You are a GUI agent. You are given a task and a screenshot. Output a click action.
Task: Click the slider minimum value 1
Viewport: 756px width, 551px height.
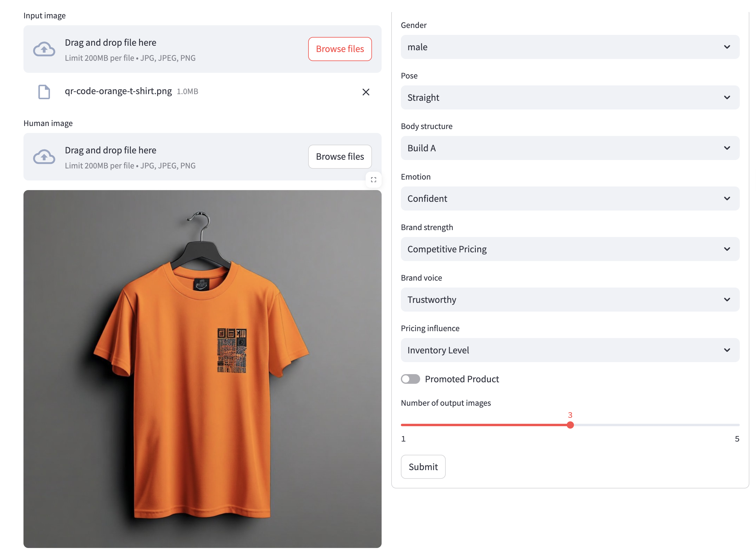[403, 439]
